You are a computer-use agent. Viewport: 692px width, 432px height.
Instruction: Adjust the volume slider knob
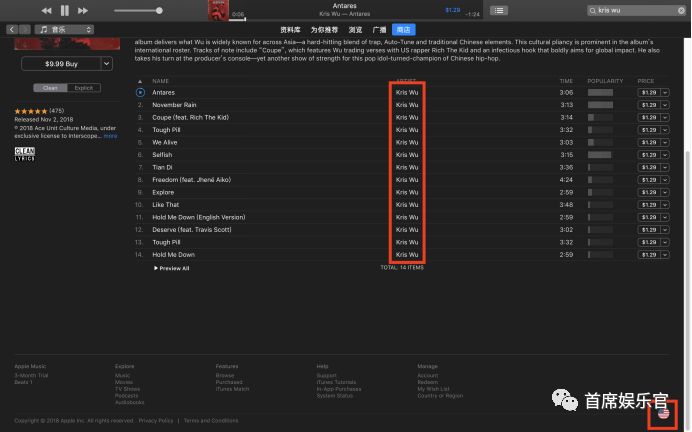pos(159,11)
